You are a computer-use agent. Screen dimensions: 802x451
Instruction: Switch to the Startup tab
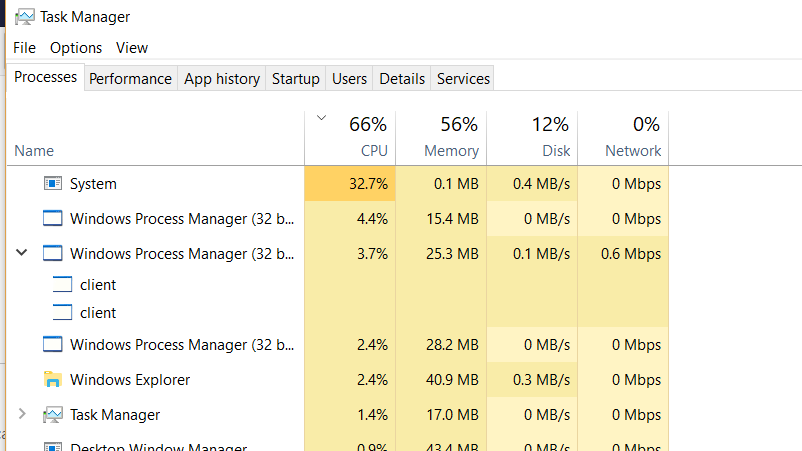[x=296, y=78]
